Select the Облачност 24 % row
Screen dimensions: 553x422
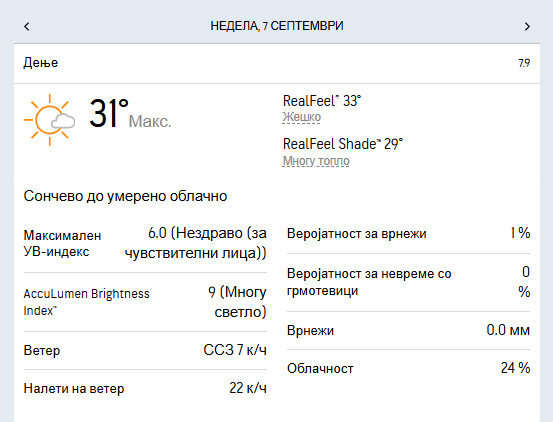pos(408,368)
